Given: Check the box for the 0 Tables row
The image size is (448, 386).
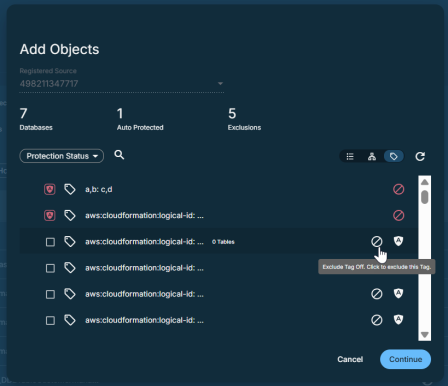Looking at the screenshot, I should coord(50,242).
